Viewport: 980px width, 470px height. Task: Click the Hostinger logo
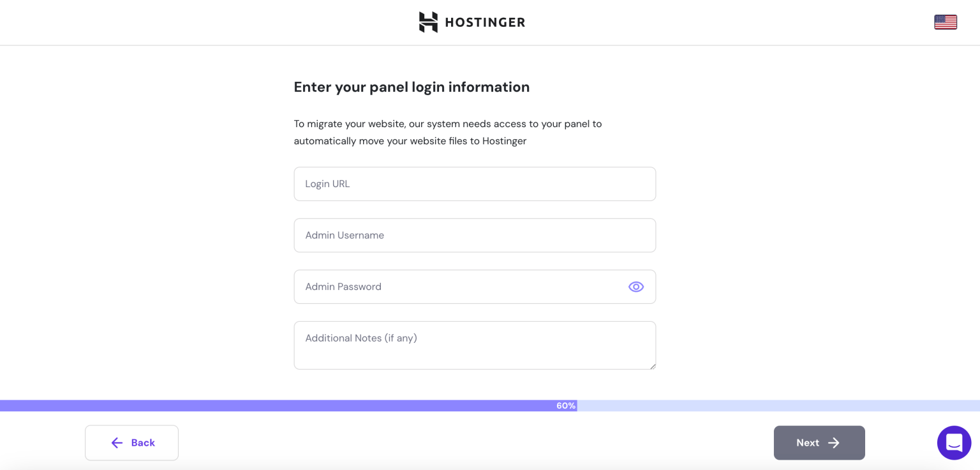tap(471, 22)
